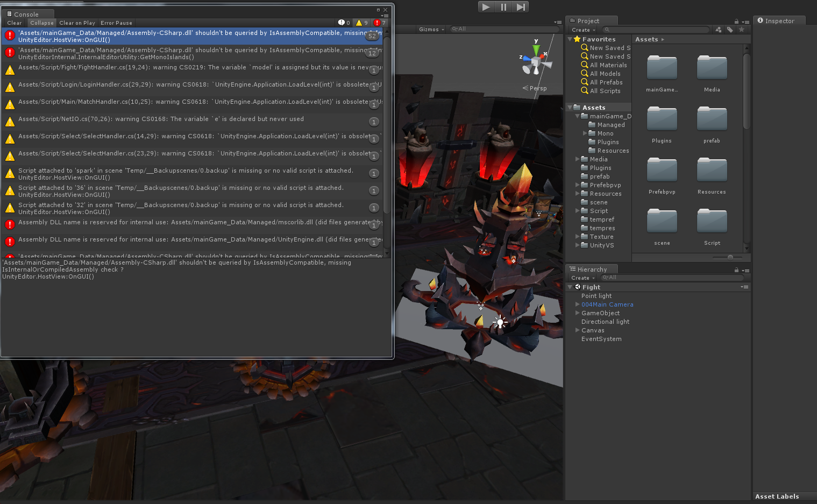Viewport: 817px width, 504px height.
Task: Select the All Prefabs saved search
Action: click(606, 82)
